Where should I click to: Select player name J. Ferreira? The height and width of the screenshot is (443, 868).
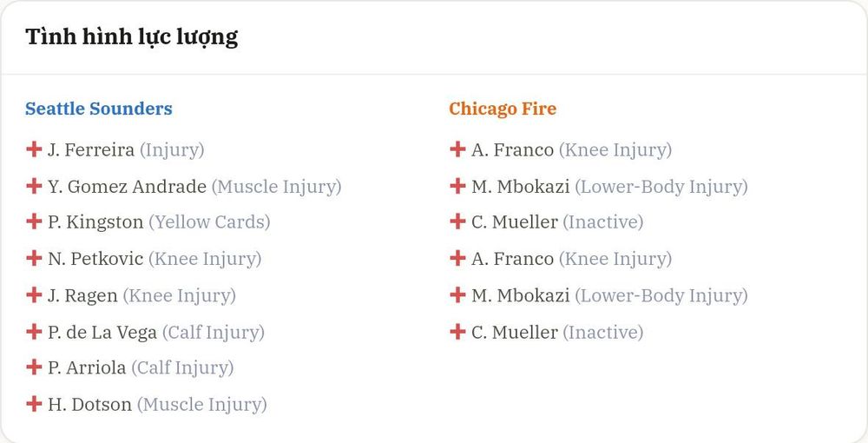click(91, 150)
